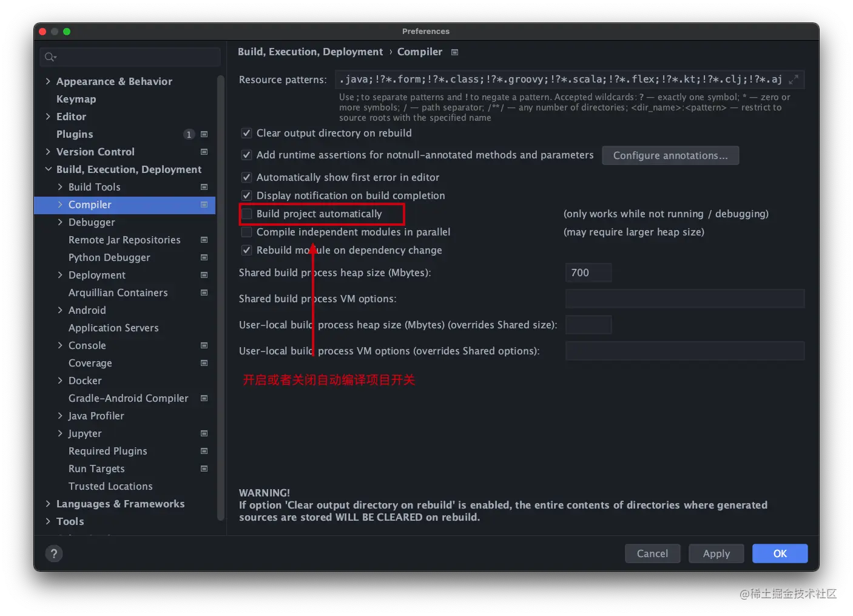Click Configure annotations button
This screenshot has width=853, height=616.
(x=670, y=155)
